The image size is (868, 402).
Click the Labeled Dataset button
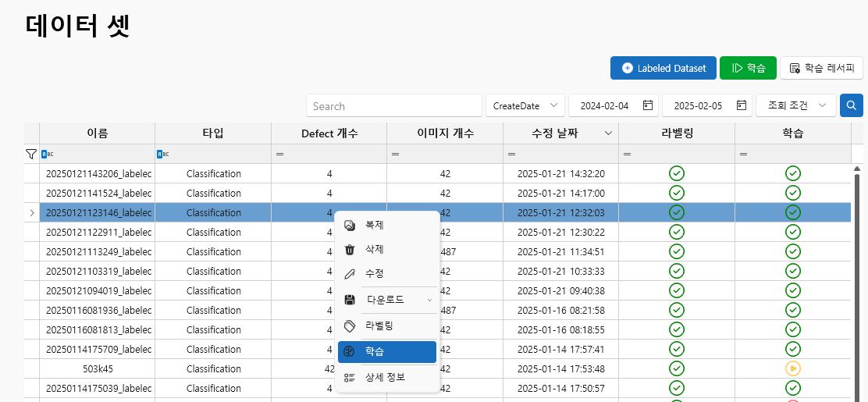pyautogui.click(x=663, y=68)
